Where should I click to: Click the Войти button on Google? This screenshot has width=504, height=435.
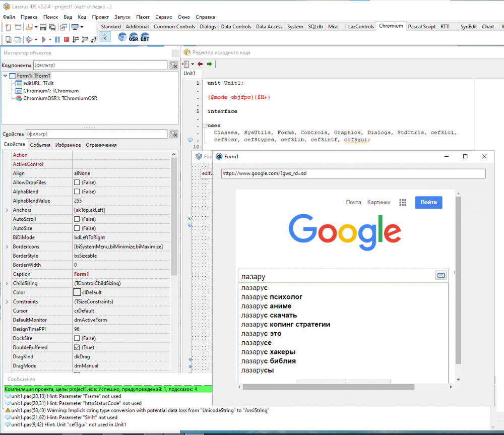pyautogui.click(x=428, y=202)
